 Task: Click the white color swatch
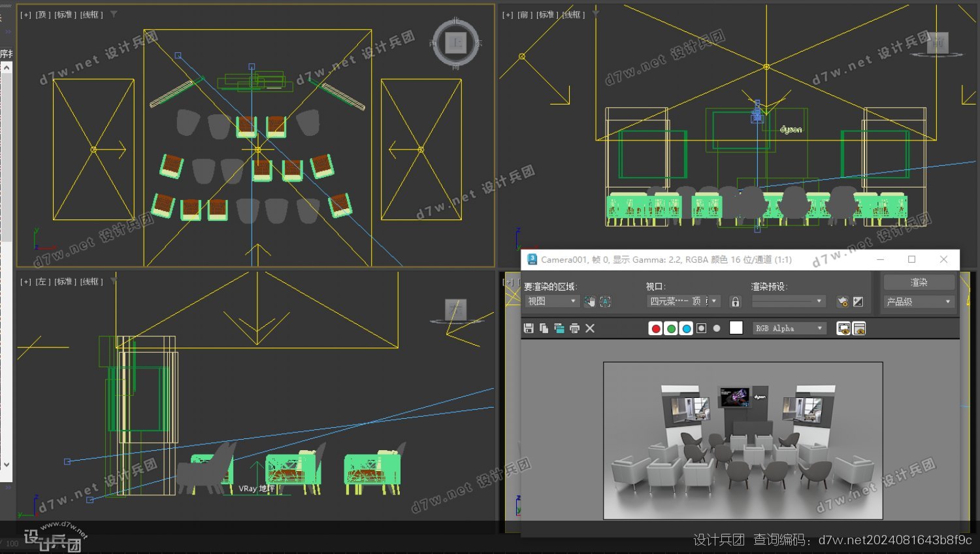(x=736, y=328)
